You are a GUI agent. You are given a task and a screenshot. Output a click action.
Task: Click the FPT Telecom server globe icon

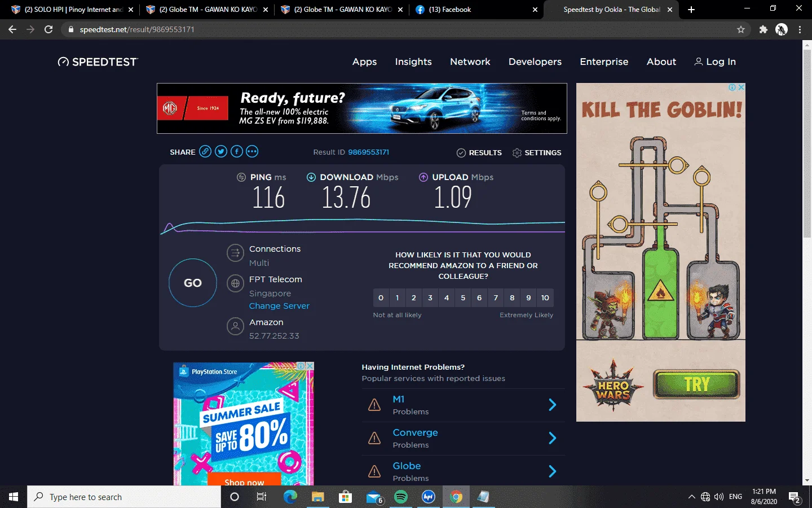(x=235, y=283)
